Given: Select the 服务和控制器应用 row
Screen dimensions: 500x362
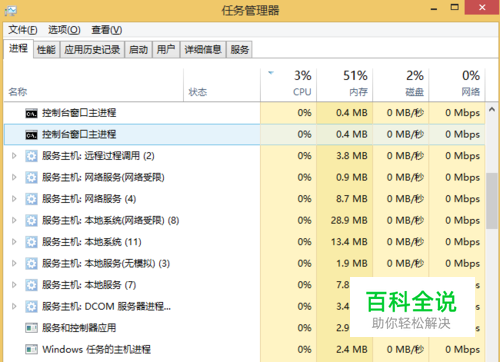Looking at the screenshot, I should 244,328.
